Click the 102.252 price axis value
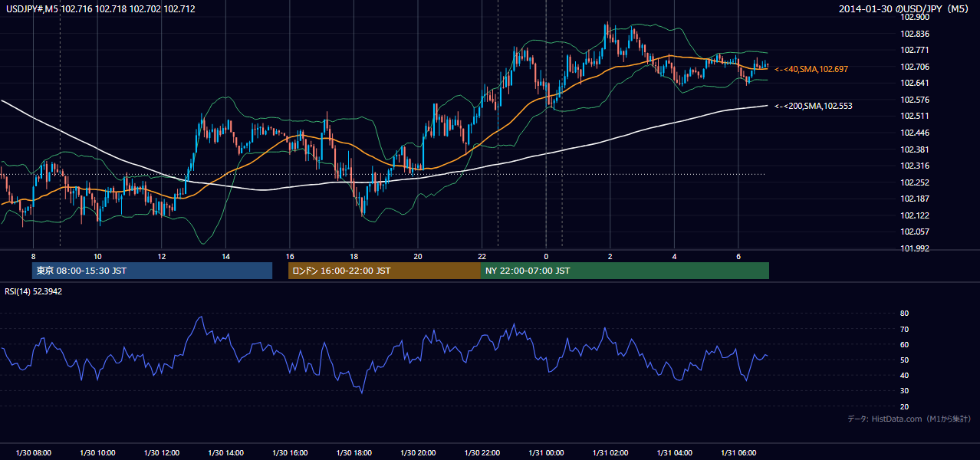Image resolution: width=980 pixels, height=460 pixels. pos(914,182)
